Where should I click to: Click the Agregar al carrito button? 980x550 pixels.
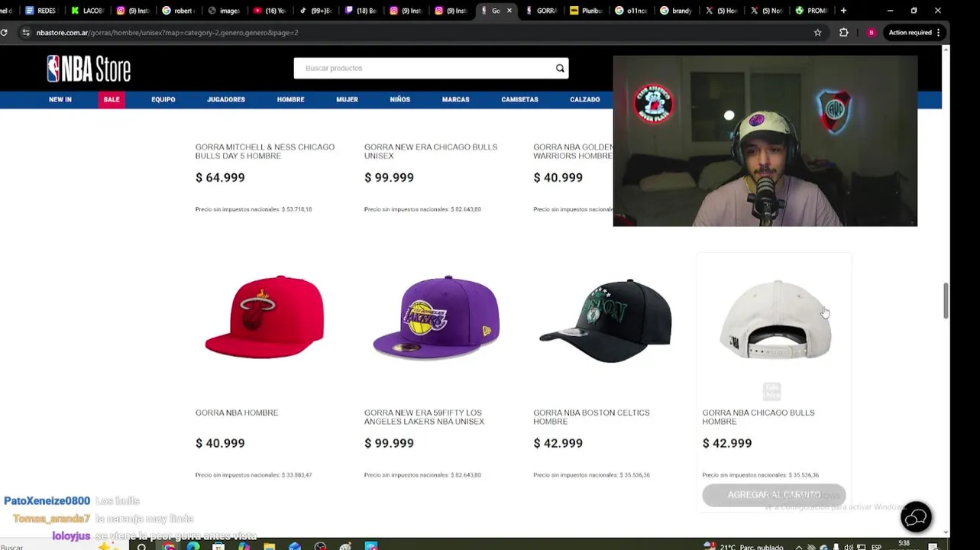click(x=774, y=495)
